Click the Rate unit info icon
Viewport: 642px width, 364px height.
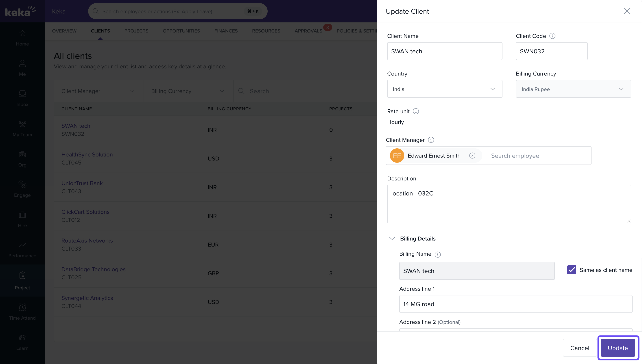[416, 111]
